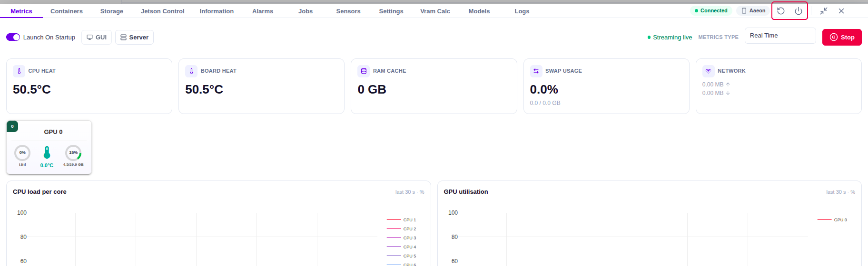
Task: Open the Models tab
Action: pos(479,11)
